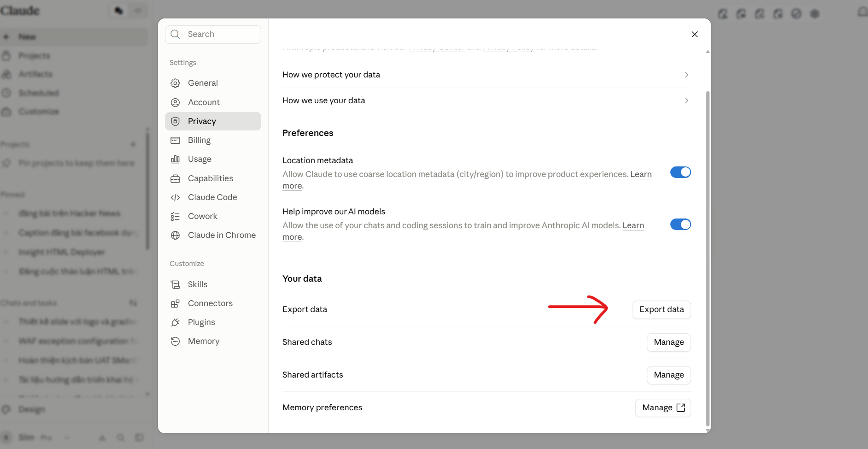Open Memory preferences Manage external link
Image resolution: width=868 pixels, height=449 pixels.
663,408
